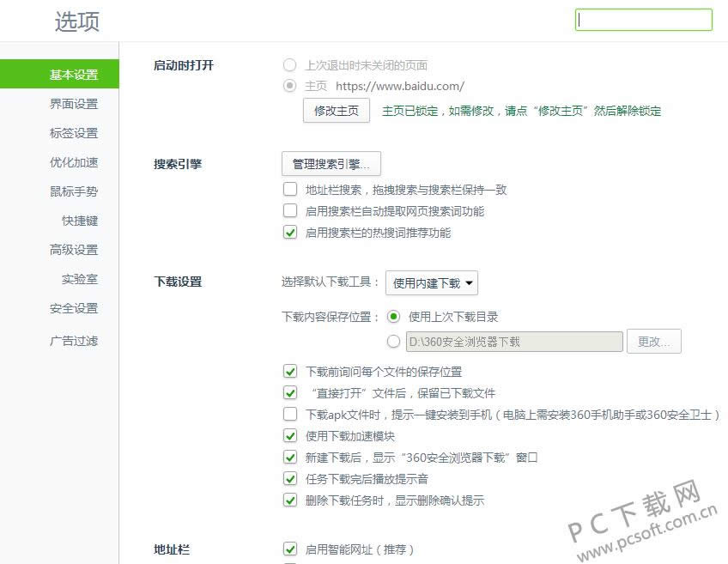Open the 优化加速 settings page

click(x=74, y=162)
